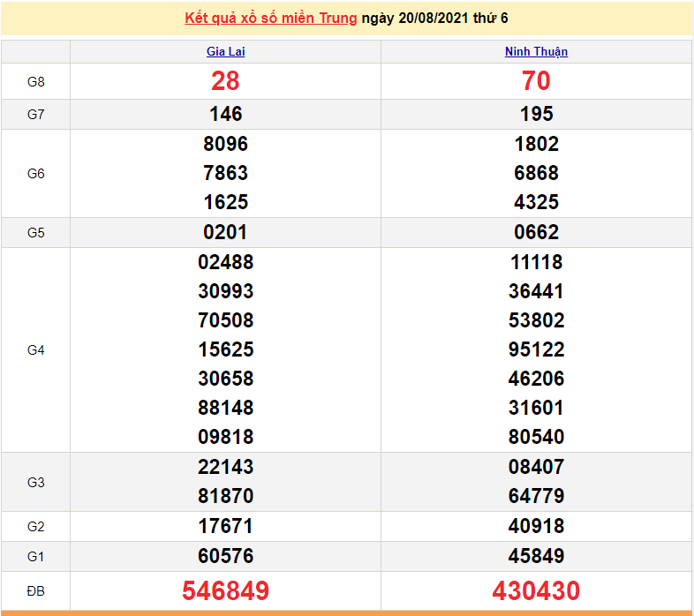The image size is (694, 616).
Task: Click the date text 'ngày 20/08/2021 thứ 6'
Action: pos(434,19)
